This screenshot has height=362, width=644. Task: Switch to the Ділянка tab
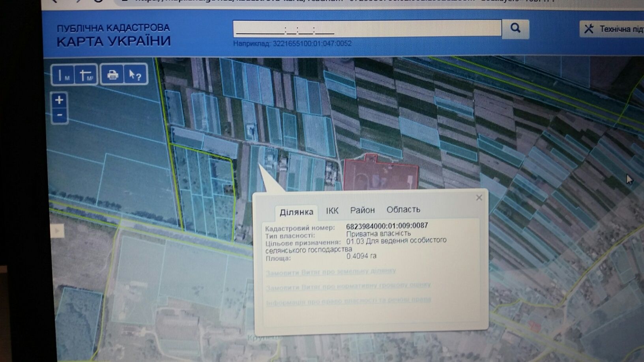tap(296, 212)
